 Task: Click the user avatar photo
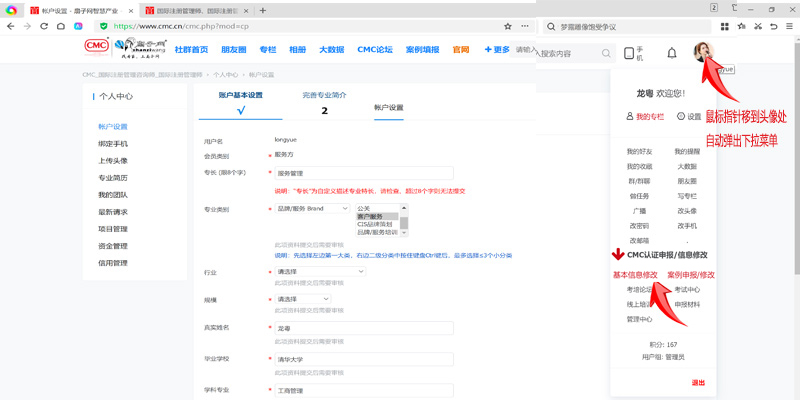click(703, 52)
